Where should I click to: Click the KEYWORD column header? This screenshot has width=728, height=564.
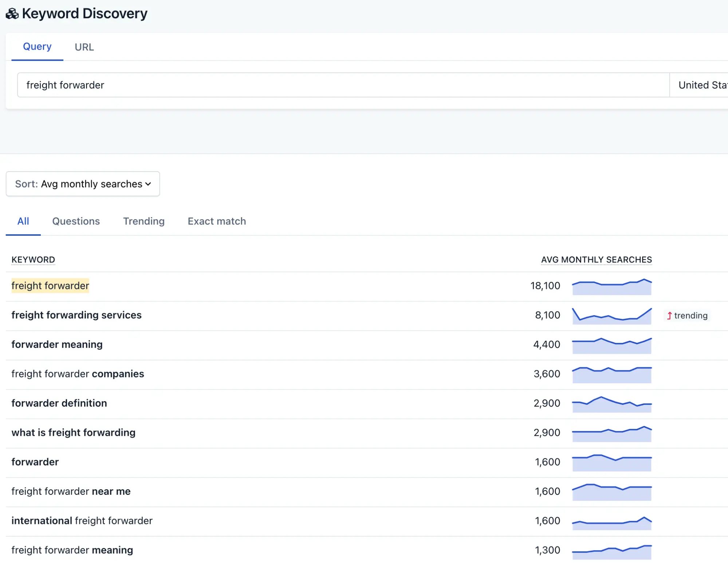coord(33,260)
